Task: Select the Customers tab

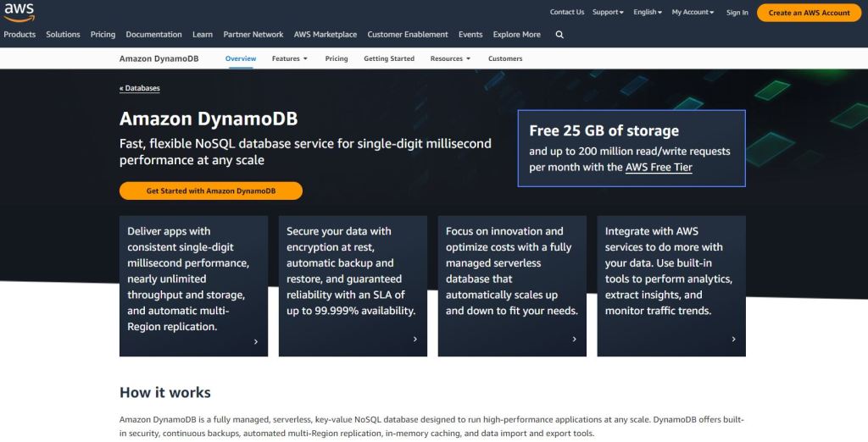Action: [505, 58]
